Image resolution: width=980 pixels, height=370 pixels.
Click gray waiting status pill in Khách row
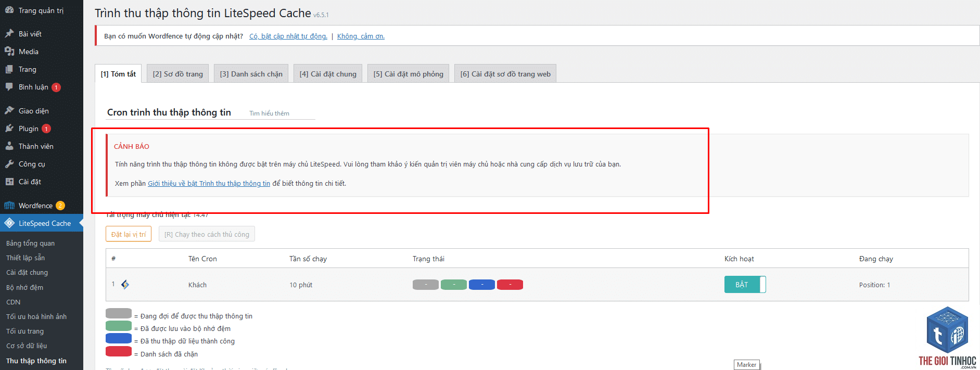pyautogui.click(x=426, y=285)
